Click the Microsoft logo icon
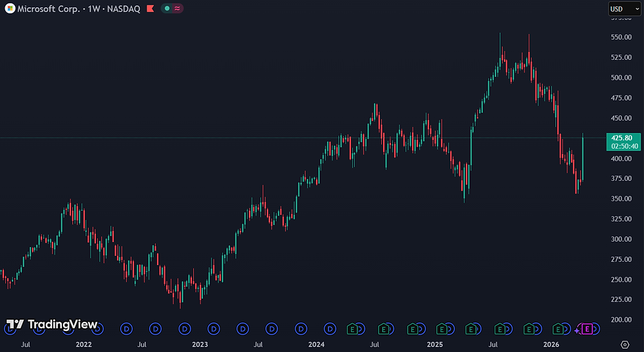 pyautogui.click(x=10, y=8)
